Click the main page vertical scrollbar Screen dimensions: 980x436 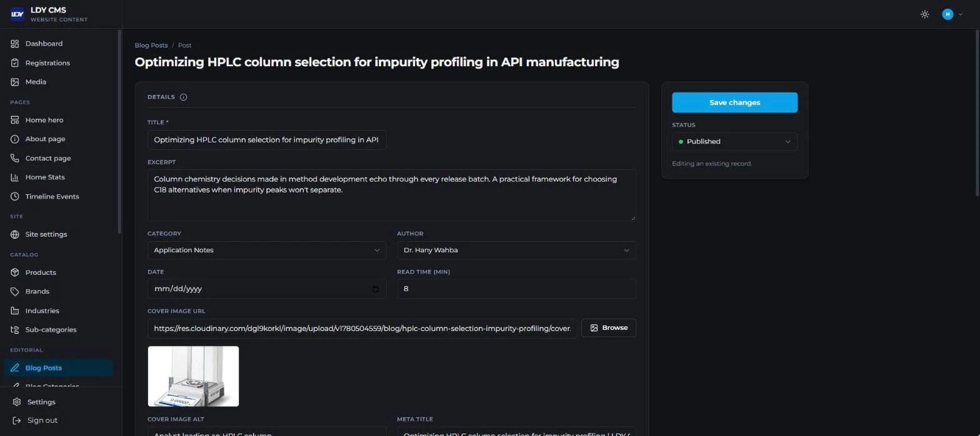(977, 112)
